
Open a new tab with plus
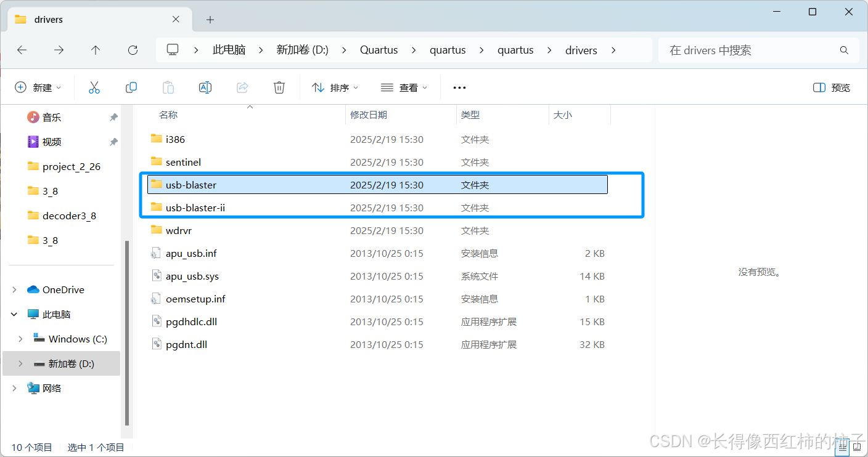coord(210,20)
